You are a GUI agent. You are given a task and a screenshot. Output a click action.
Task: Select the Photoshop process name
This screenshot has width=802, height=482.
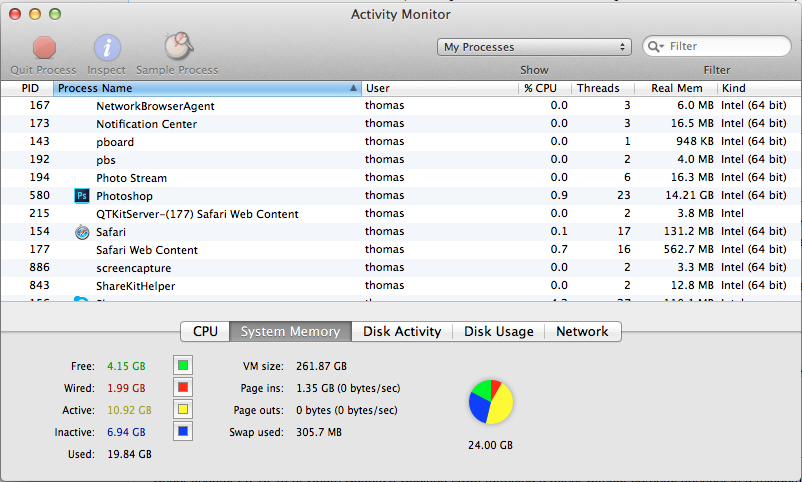(124, 196)
